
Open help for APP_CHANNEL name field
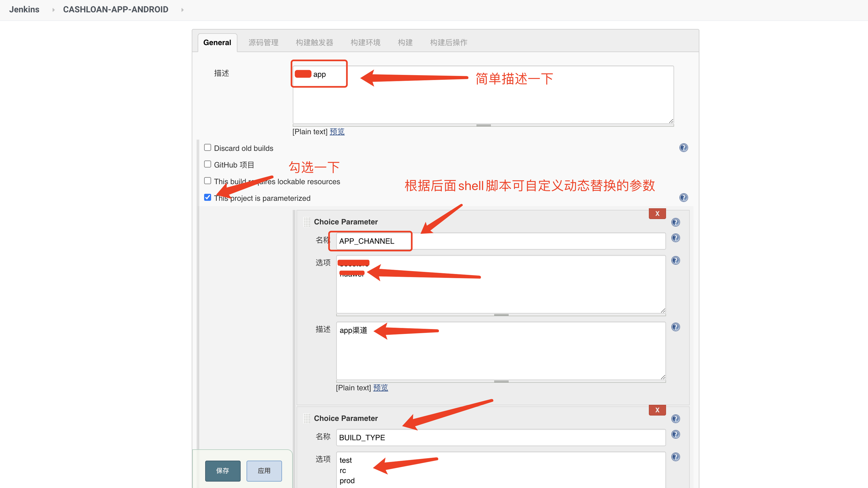(x=675, y=238)
